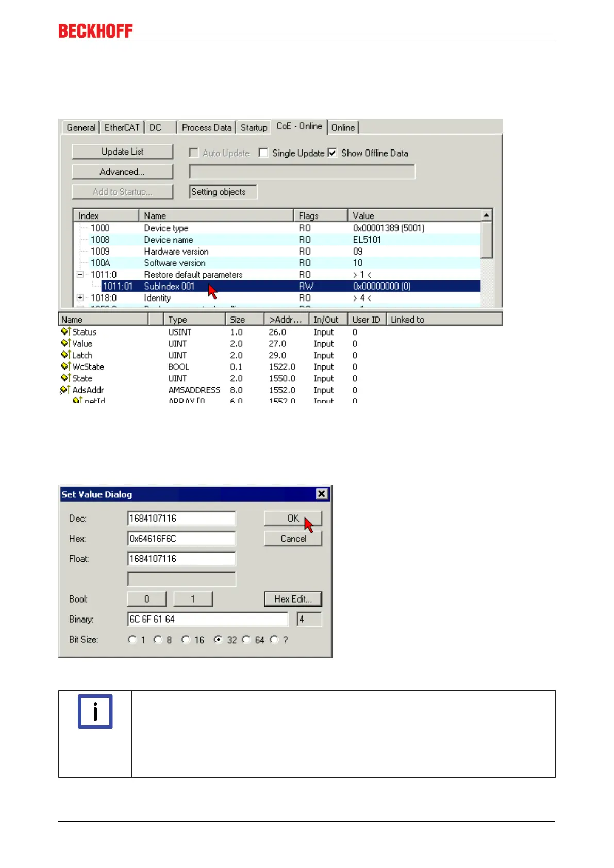The image size is (614, 868).
Task: Close the Set Value Dialog
Action: click(322, 494)
